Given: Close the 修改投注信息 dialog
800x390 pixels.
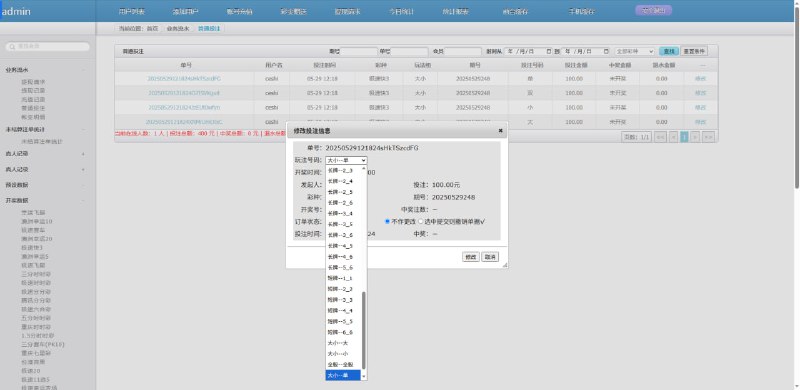Looking at the screenshot, I should pyautogui.click(x=501, y=131).
